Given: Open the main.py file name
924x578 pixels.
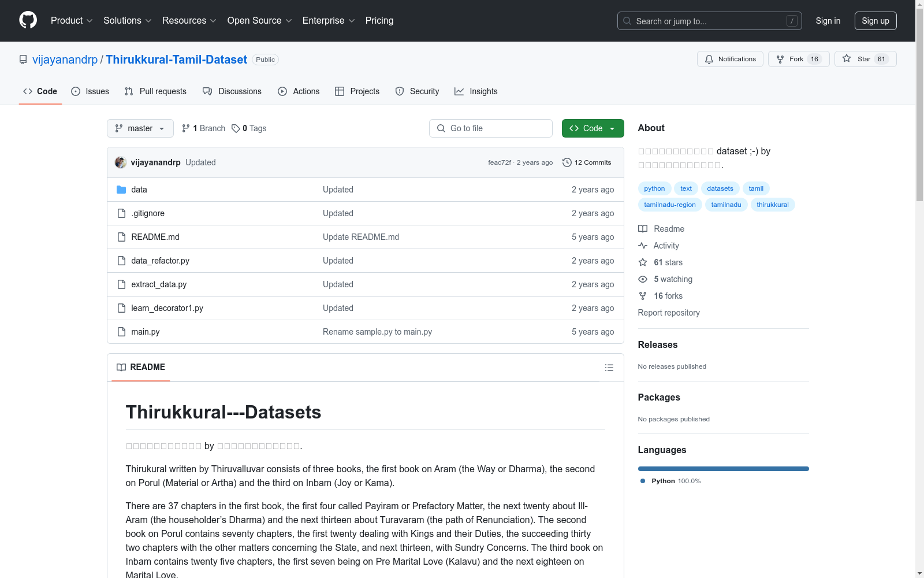Looking at the screenshot, I should click(x=146, y=332).
